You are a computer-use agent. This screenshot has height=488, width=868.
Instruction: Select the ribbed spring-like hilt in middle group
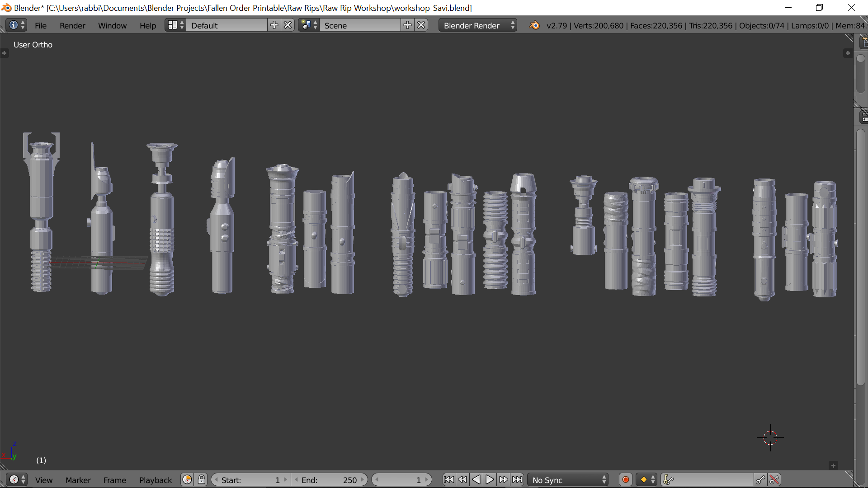(x=495, y=240)
